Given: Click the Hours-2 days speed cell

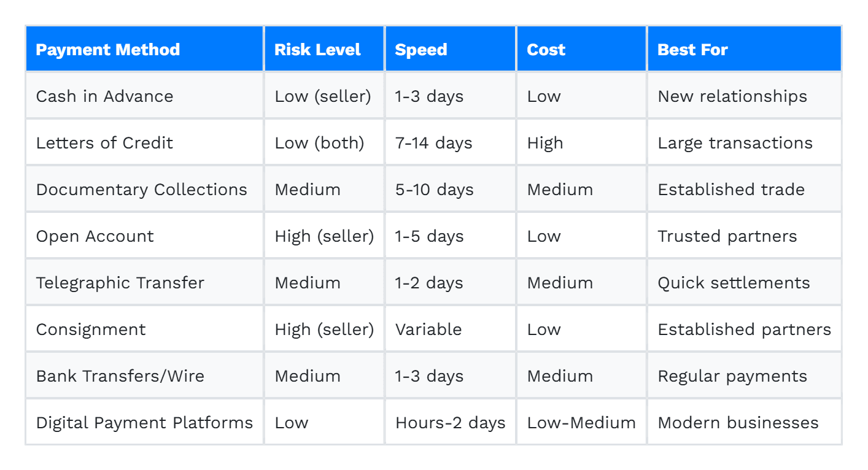Looking at the screenshot, I should pos(451,423).
